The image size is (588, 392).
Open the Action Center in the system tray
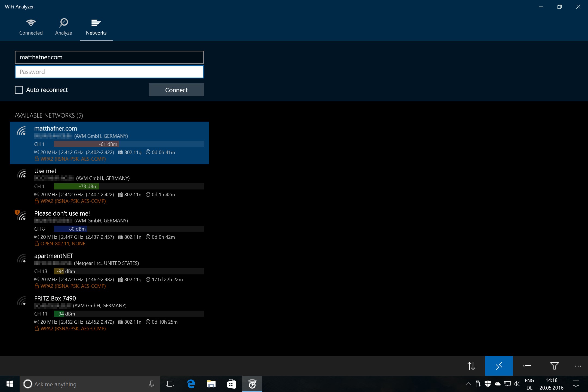click(x=576, y=384)
